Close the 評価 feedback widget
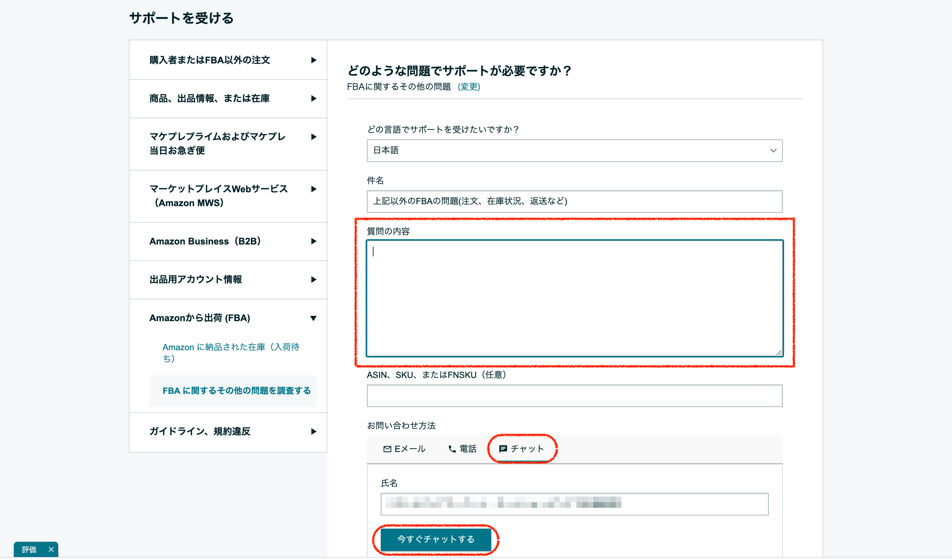Screen dimensions: 952x560 [x=51, y=550]
